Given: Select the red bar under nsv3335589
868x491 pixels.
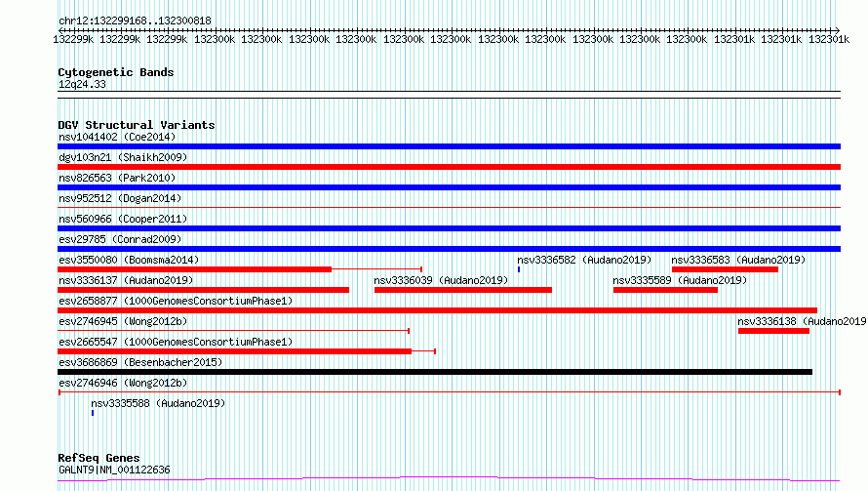Looking at the screenshot, I should 665,290.
